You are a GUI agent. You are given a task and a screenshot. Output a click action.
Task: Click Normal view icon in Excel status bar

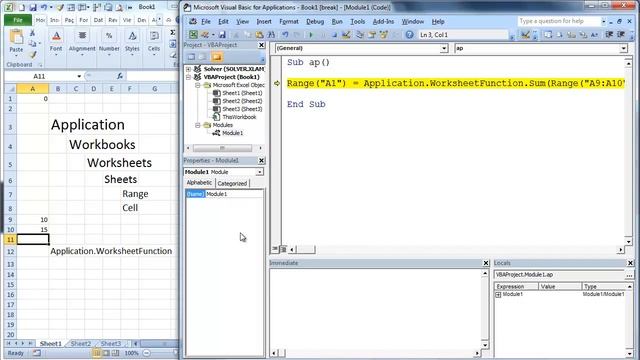tap(97, 353)
